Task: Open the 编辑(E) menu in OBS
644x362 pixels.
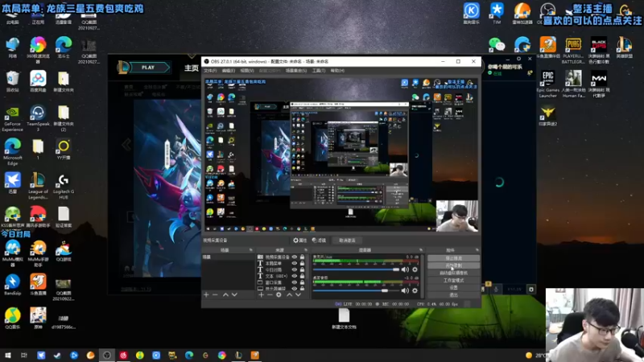Action: point(228,71)
